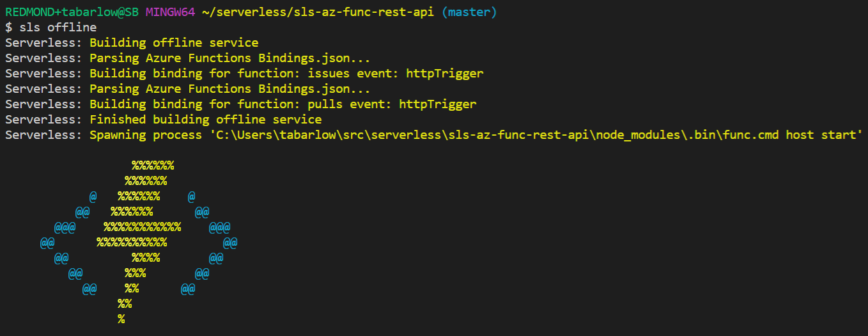Click 'httpTrigger' on the issues function line

coord(444,74)
